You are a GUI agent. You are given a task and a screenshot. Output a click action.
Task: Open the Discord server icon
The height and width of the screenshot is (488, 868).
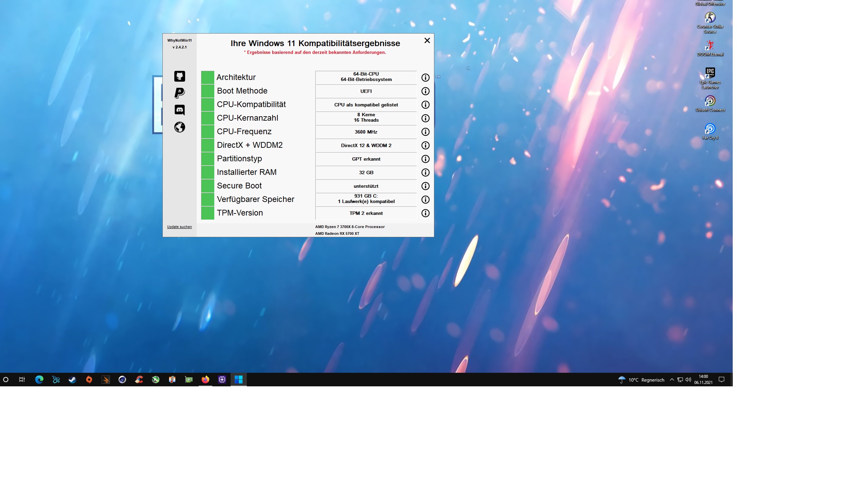coord(180,110)
